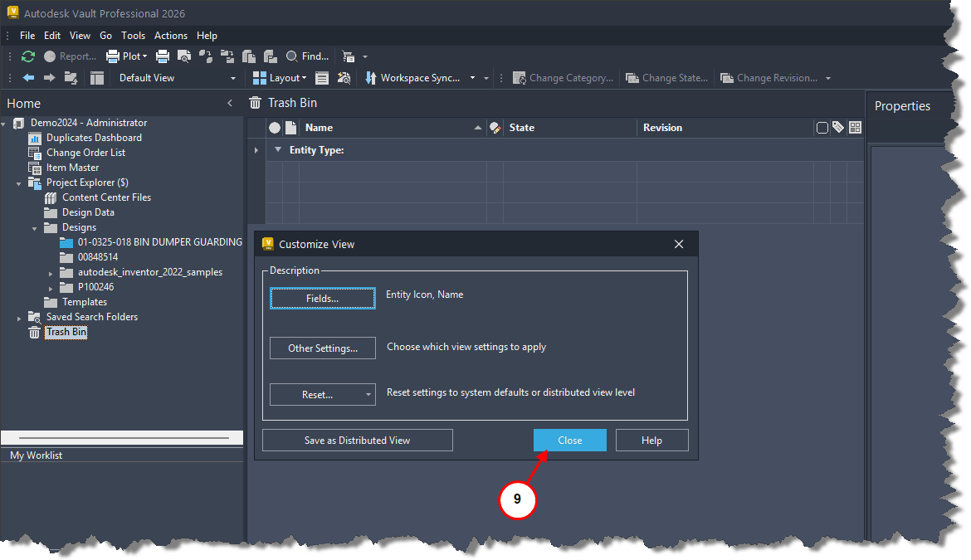Open Print Preview icon with magnifier

pos(184,57)
